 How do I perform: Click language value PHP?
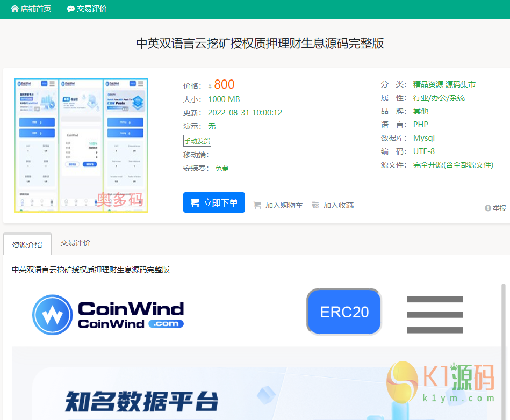click(x=421, y=125)
